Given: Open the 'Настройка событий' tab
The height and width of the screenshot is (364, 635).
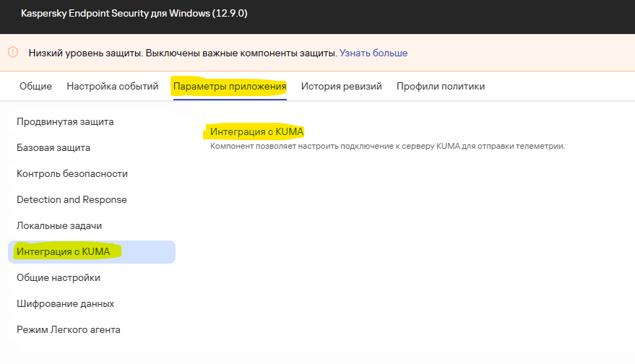Looking at the screenshot, I should pyautogui.click(x=113, y=86).
